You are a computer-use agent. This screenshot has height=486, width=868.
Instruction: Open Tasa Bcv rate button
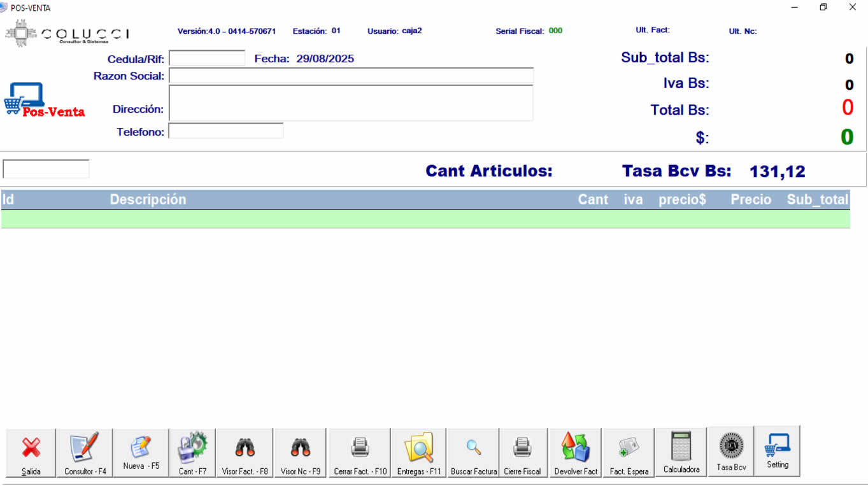731,447
